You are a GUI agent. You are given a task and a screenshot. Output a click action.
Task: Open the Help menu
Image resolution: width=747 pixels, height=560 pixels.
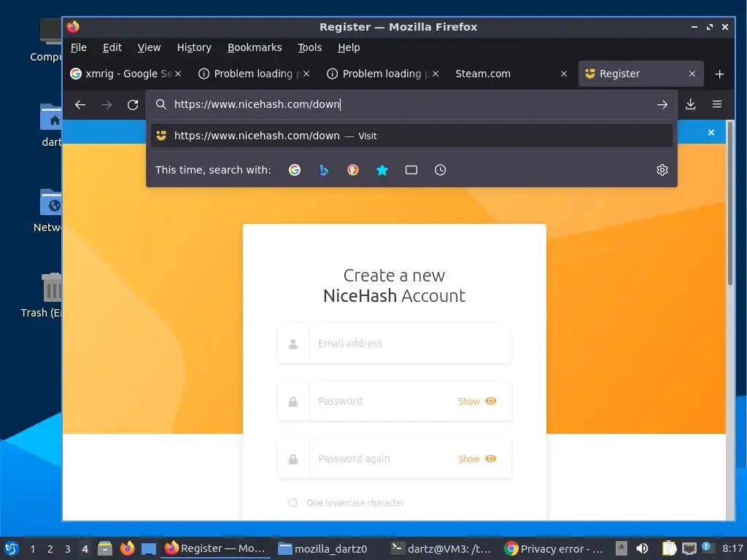(349, 47)
